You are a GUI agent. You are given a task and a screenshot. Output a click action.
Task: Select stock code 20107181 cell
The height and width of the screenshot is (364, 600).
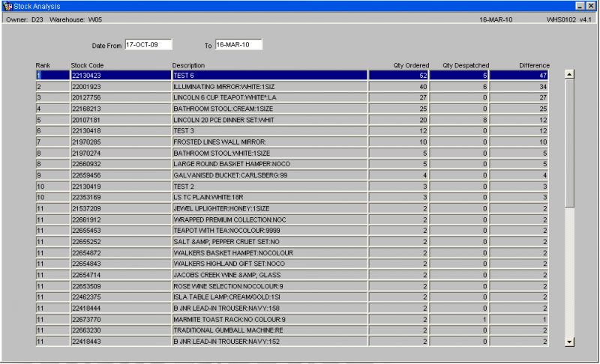click(121, 120)
